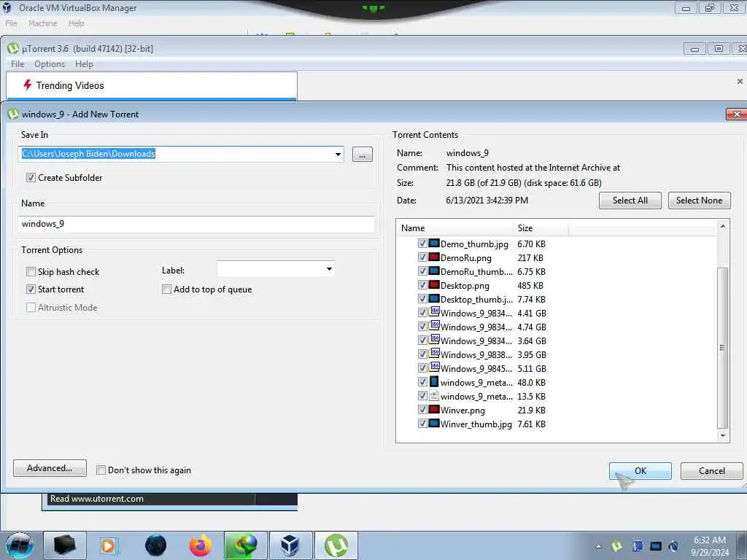The height and width of the screenshot is (560, 747).
Task: Check Don't show this again
Action: [x=101, y=470]
